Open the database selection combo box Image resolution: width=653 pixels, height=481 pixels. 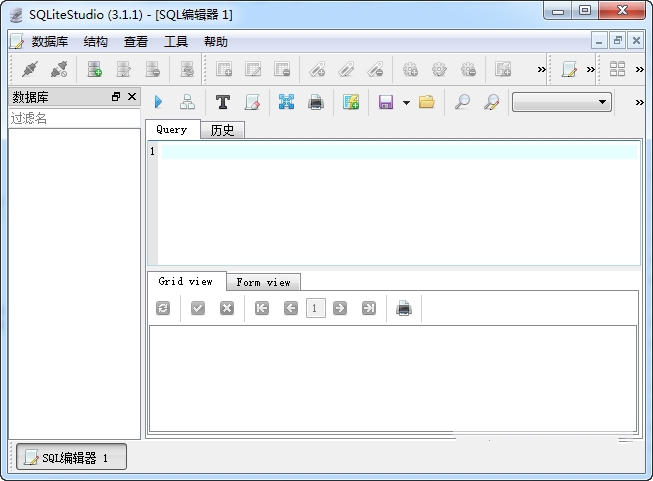coord(562,102)
